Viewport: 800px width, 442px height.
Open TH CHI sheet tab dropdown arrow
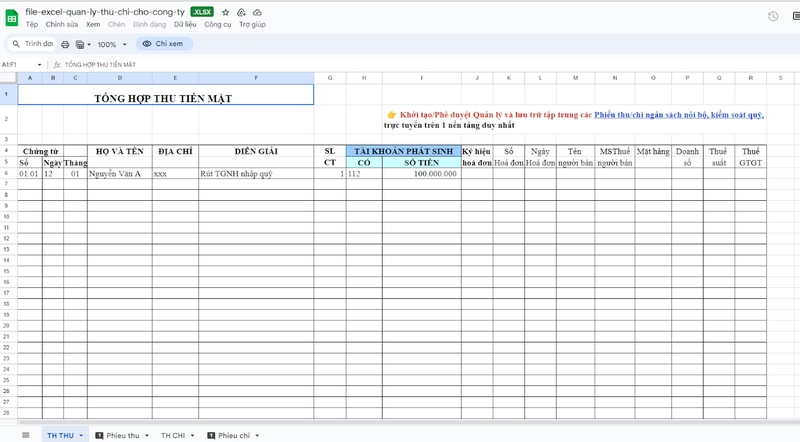[x=192, y=435]
